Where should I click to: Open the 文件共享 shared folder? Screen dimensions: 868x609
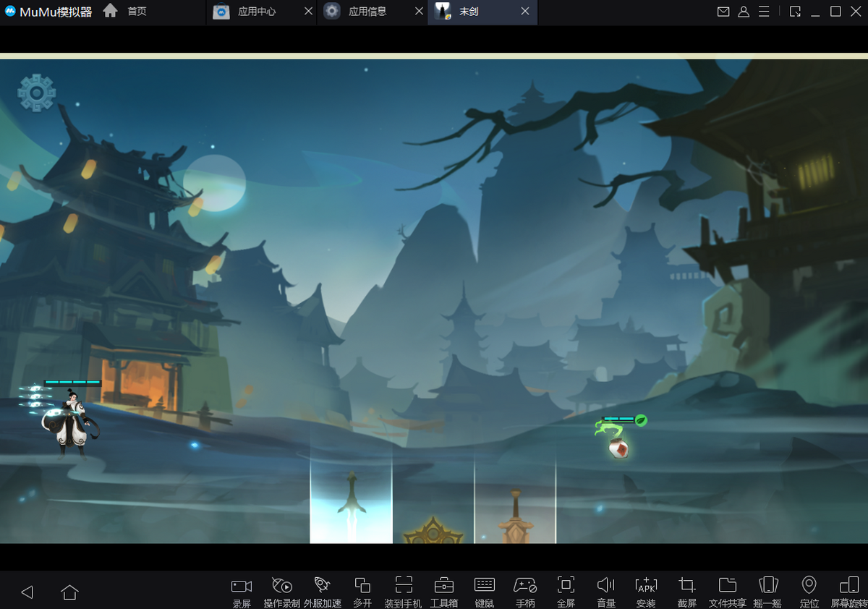(x=728, y=592)
